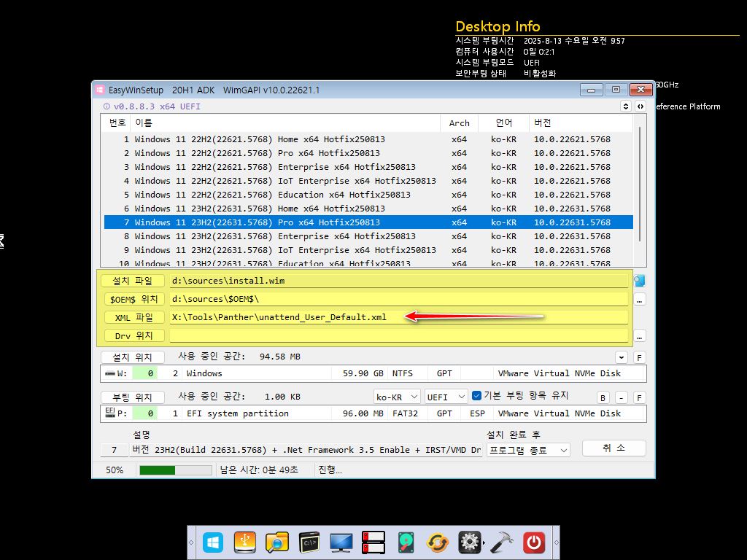The image size is (747, 560).
Task: Select Windows 11 22H2 Pro x64 row
Action: [x=368, y=153]
